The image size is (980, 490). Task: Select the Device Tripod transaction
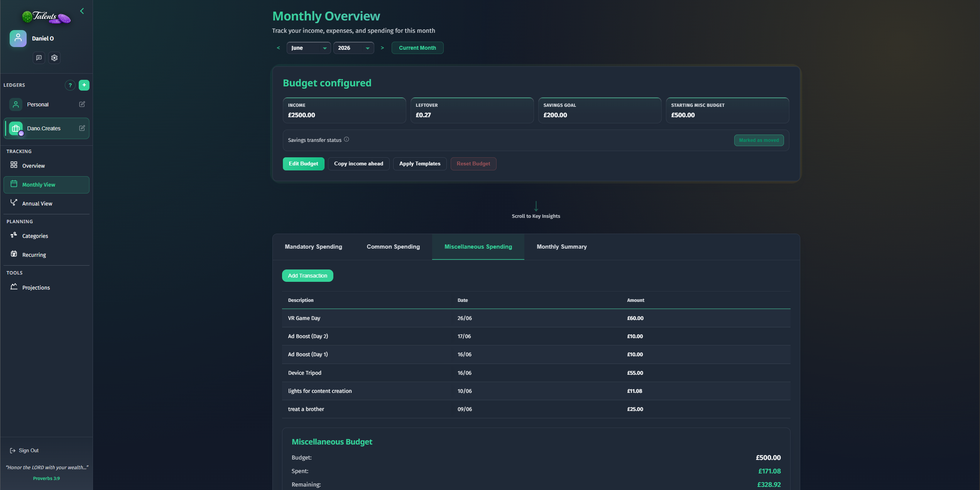tap(536, 373)
